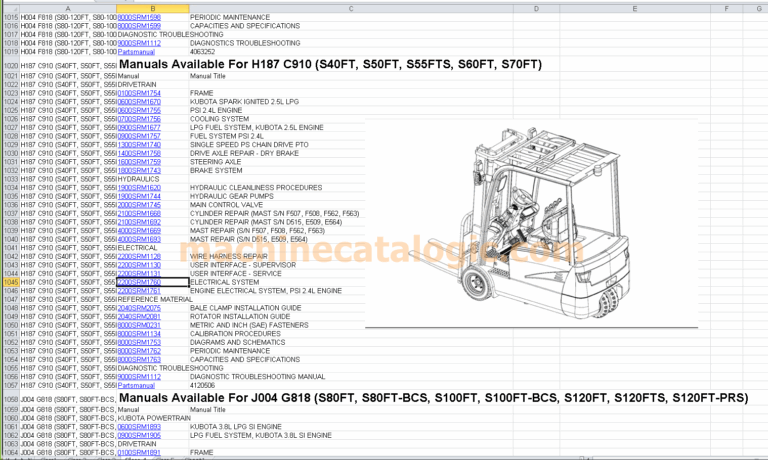Open the 2100SRM1668 cylinder repair link
Image resolution: width=768 pixels, height=460 pixels.
click(x=139, y=214)
